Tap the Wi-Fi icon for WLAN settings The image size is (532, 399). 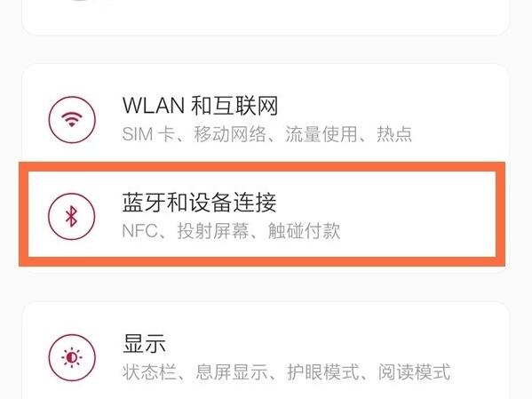72,120
